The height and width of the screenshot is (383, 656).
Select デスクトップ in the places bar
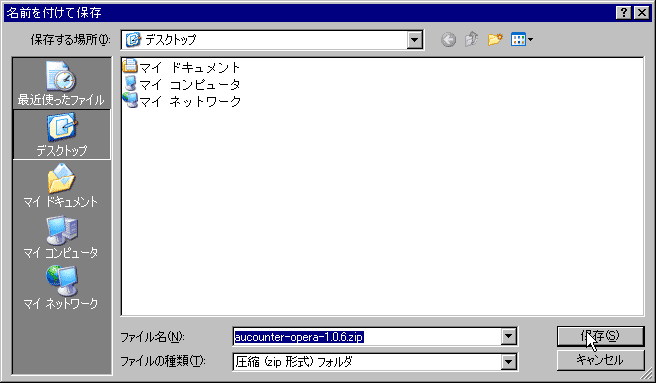62,134
